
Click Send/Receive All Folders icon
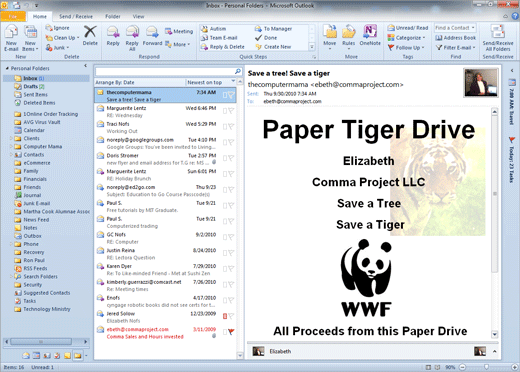click(498, 38)
